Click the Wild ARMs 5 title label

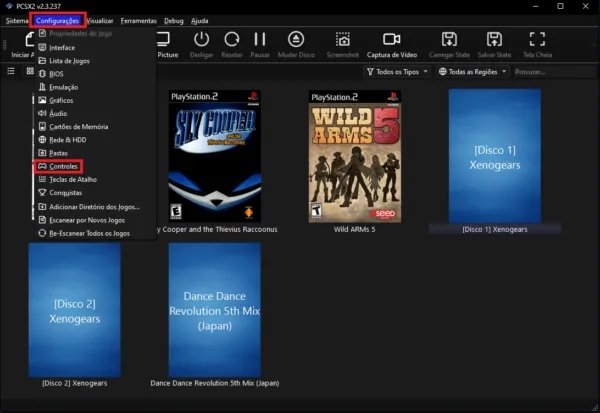click(354, 229)
